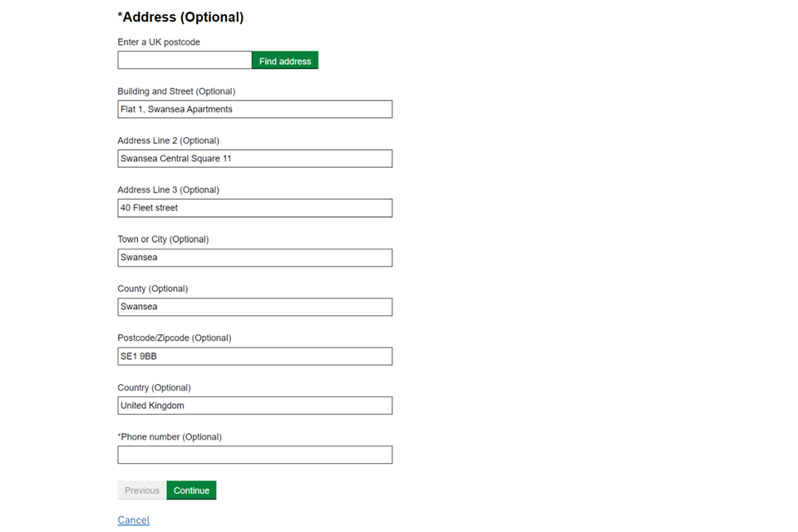This screenshot has height=532, width=798.
Task: Click into the Address Line 3 field
Action: click(254, 208)
